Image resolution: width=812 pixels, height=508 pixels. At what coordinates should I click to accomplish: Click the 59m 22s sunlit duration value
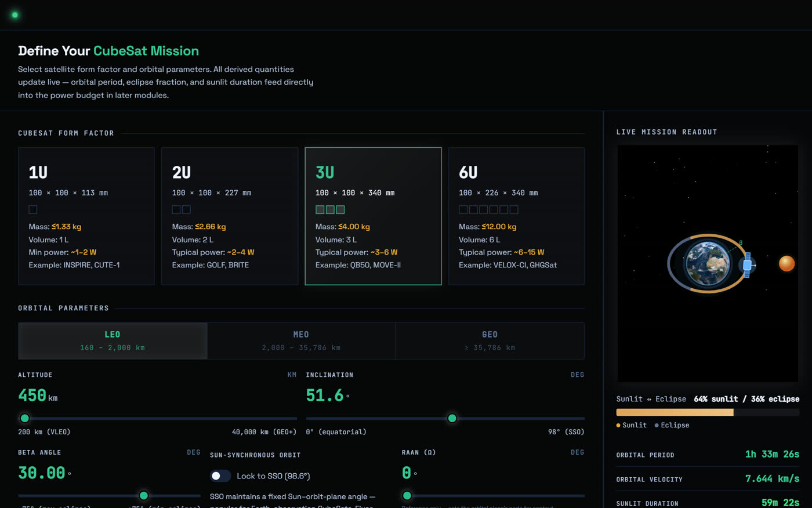(780, 503)
